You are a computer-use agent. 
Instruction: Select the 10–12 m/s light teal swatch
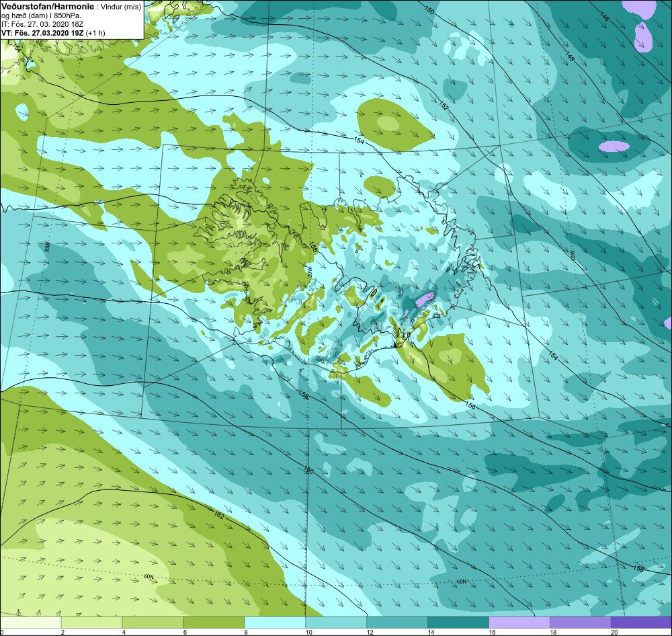[336, 622]
